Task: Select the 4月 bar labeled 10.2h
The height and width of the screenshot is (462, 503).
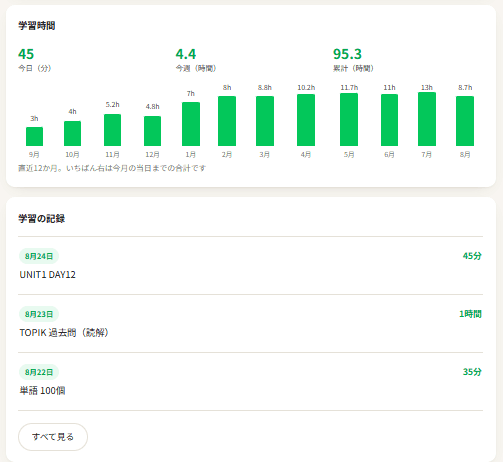Action: (x=306, y=120)
